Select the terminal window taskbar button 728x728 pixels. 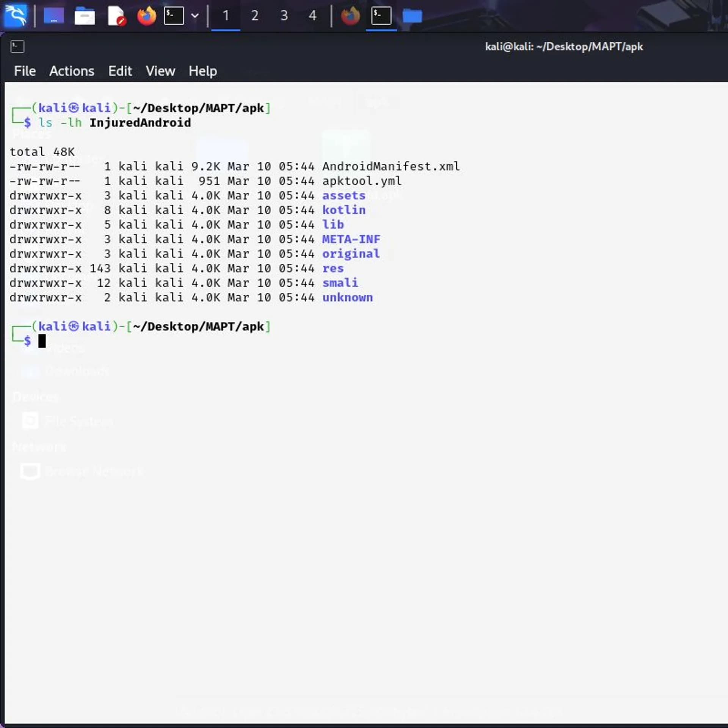[381, 16]
